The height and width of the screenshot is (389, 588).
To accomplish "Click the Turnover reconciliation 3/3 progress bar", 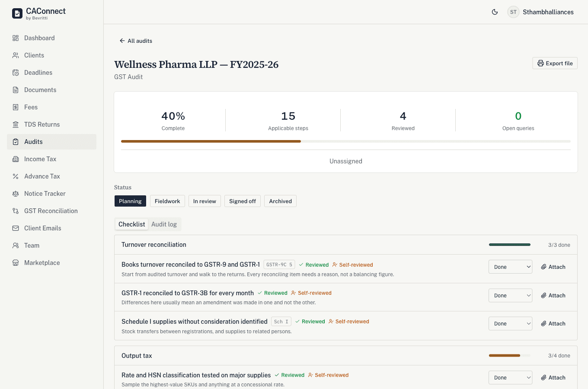I will 510,245.
